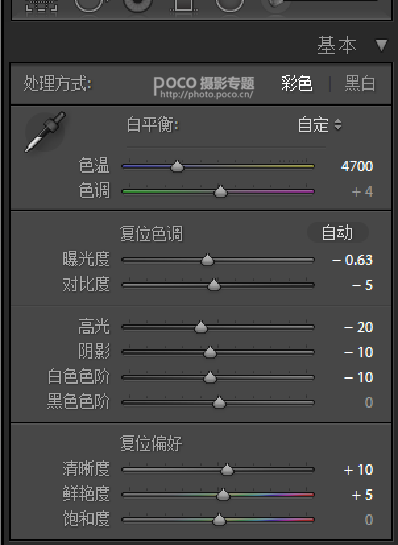Click 复位色调 to reset tone

pos(151,233)
